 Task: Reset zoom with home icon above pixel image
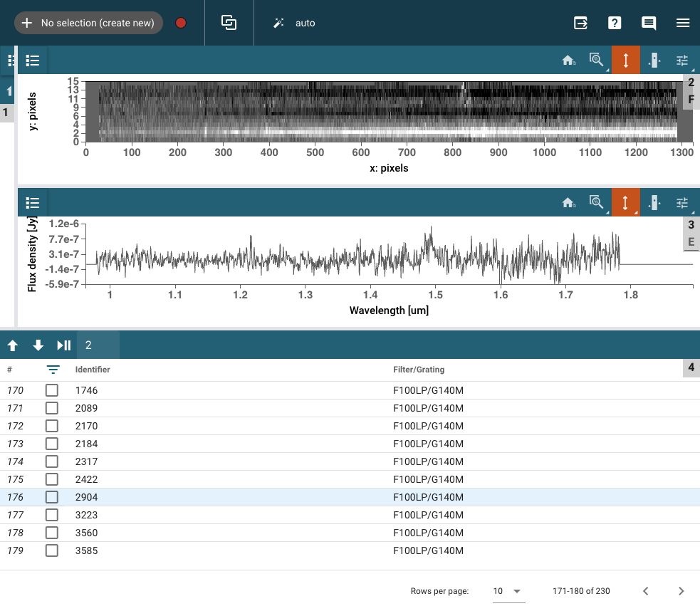click(x=568, y=61)
